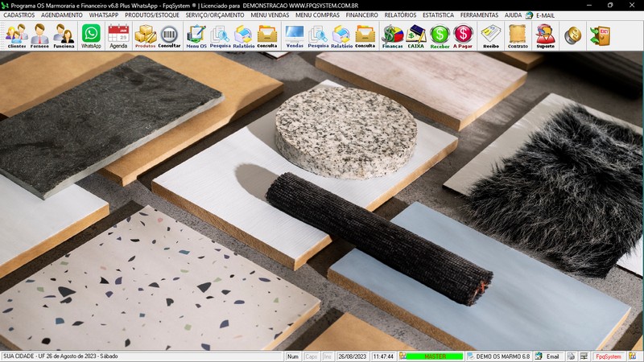Click the Consultar barcode icon
This screenshot has height=362, width=644.
(x=169, y=36)
